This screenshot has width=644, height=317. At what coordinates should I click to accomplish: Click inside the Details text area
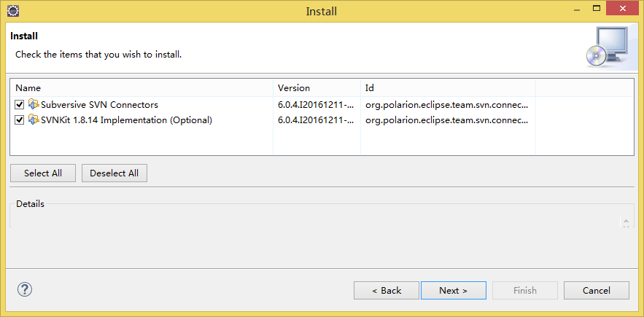[x=315, y=217]
